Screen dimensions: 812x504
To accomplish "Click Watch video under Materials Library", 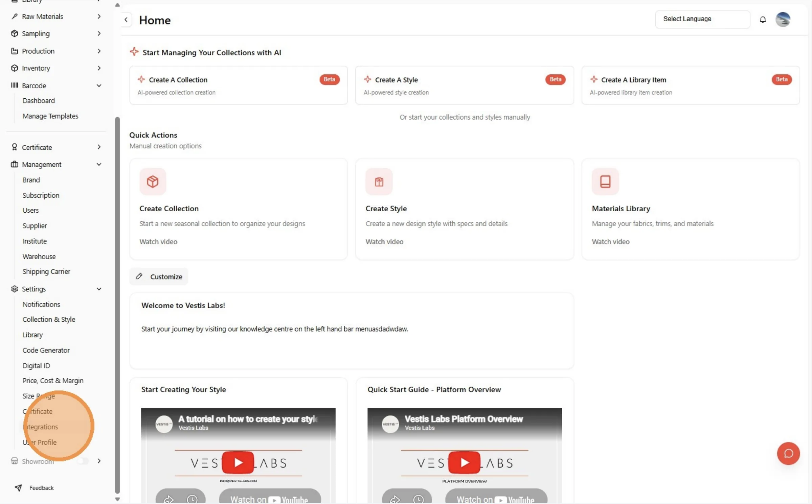I will 611,241.
